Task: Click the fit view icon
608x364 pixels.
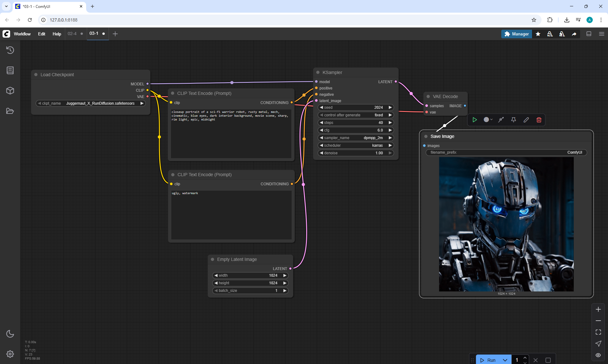Action: [x=598, y=332]
